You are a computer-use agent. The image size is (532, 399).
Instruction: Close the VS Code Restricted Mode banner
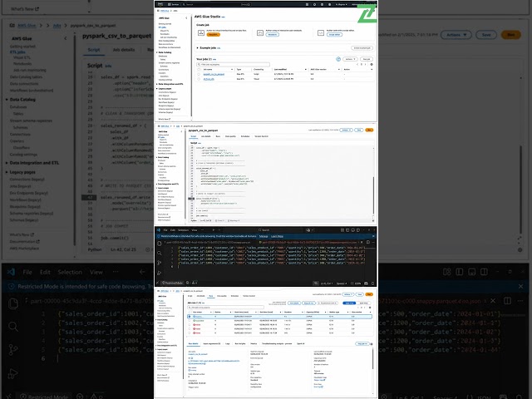coord(373,236)
